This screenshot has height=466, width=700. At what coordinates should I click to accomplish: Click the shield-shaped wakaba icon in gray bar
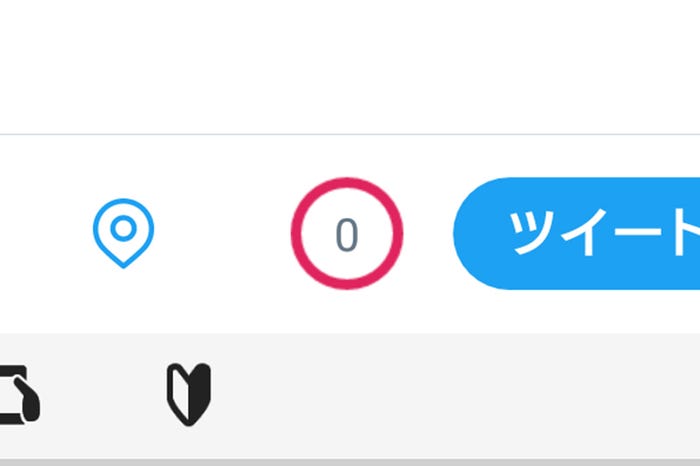[x=189, y=394]
